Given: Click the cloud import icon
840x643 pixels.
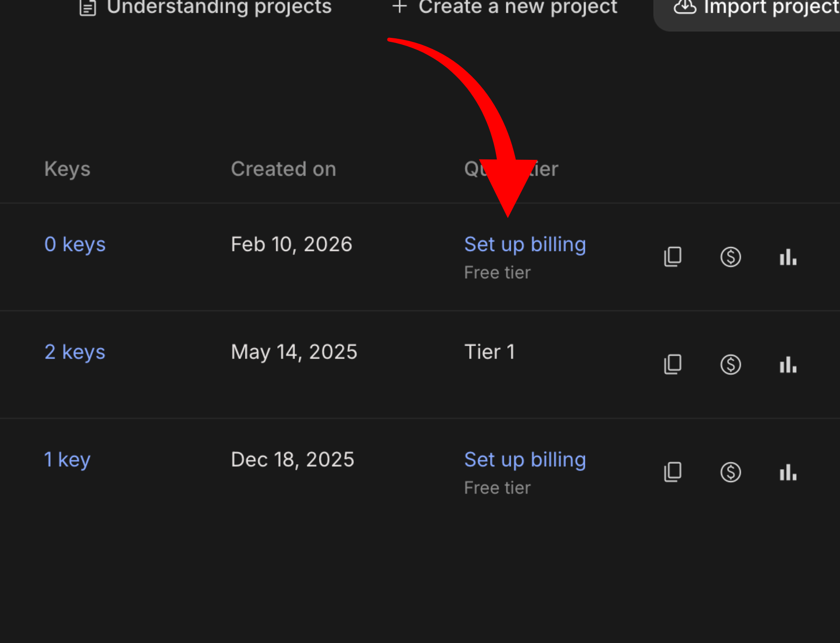Looking at the screenshot, I should pyautogui.click(x=684, y=7).
